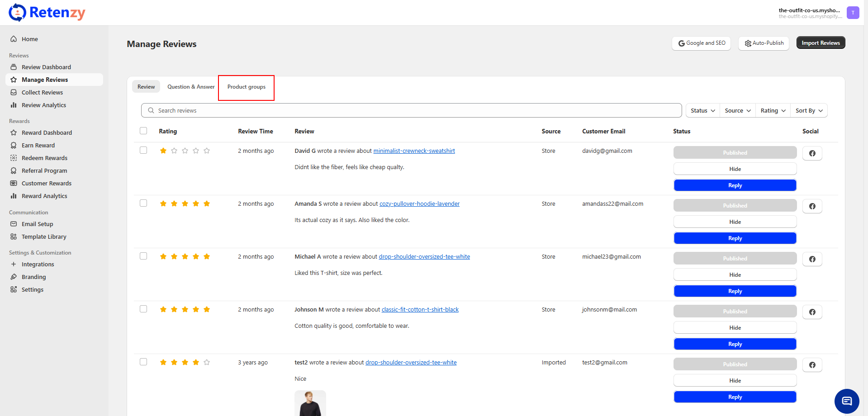
Task: Open the chat support bubble icon
Action: pos(846,401)
